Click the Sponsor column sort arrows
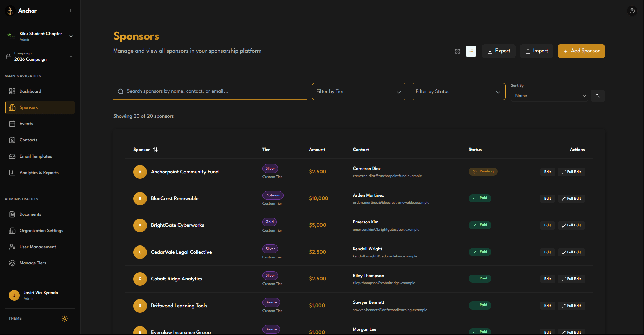 tap(155, 150)
